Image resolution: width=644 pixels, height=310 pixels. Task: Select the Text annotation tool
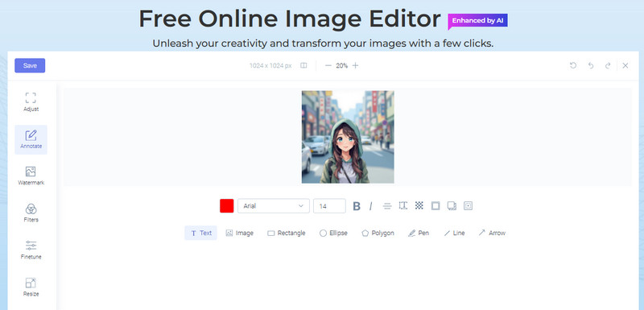(200, 233)
